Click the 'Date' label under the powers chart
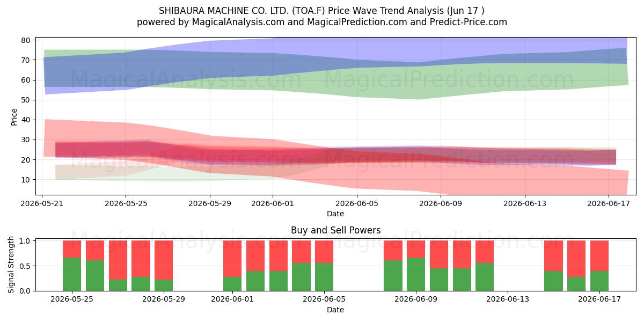This screenshot has height=322, width=644. pyautogui.click(x=335, y=310)
